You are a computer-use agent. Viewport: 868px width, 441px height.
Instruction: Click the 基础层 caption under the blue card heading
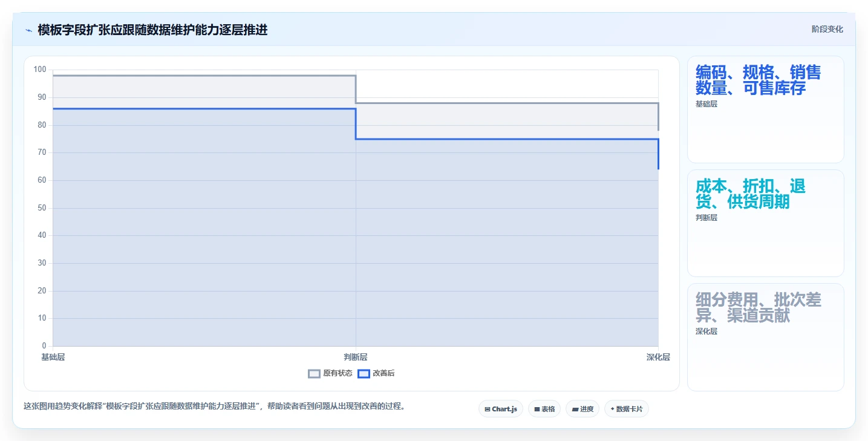pyautogui.click(x=706, y=104)
